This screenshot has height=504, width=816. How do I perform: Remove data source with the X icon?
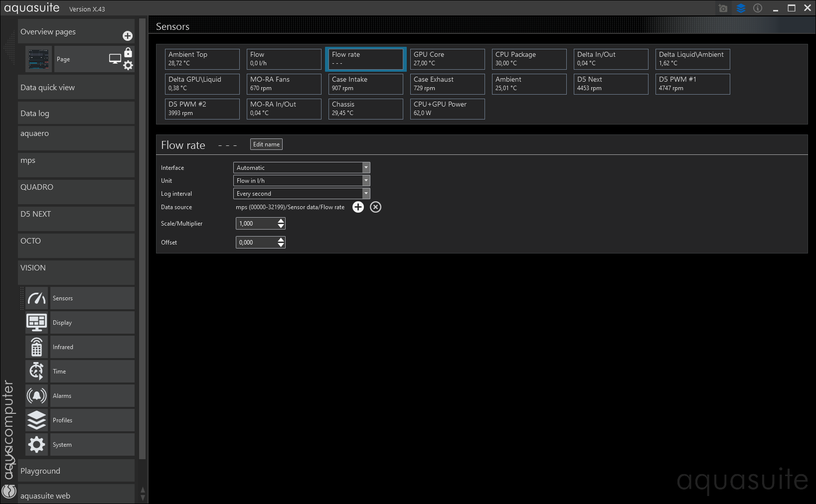point(375,207)
